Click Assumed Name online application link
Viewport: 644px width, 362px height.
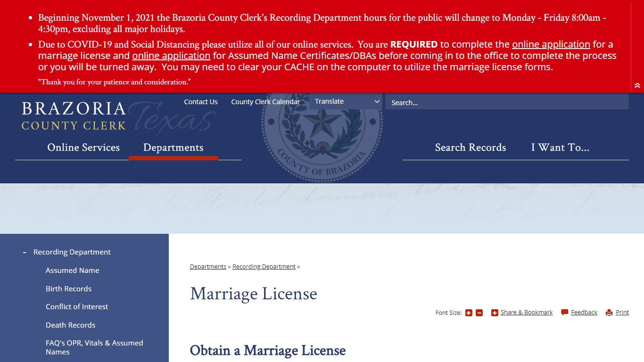click(171, 56)
